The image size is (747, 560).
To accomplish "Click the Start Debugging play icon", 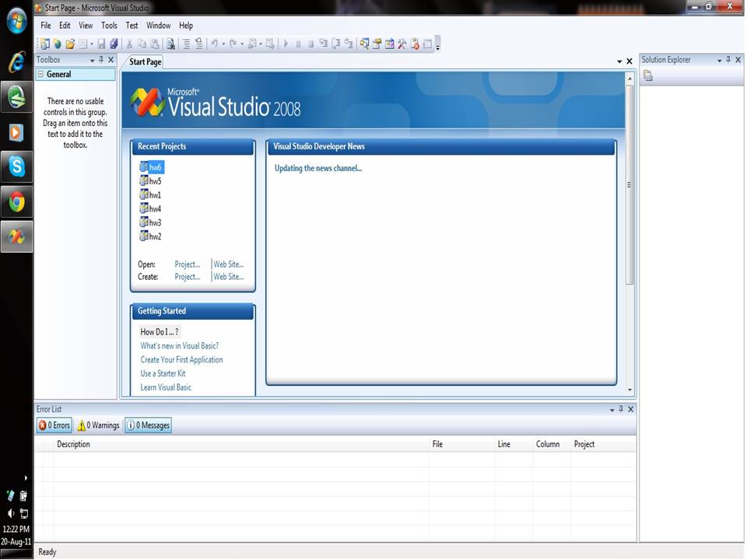I will point(286,44).
